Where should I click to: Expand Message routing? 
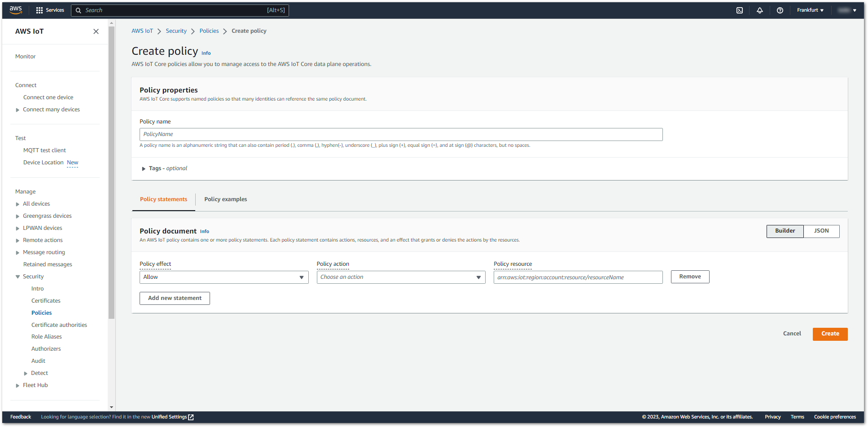coord(18,253)
